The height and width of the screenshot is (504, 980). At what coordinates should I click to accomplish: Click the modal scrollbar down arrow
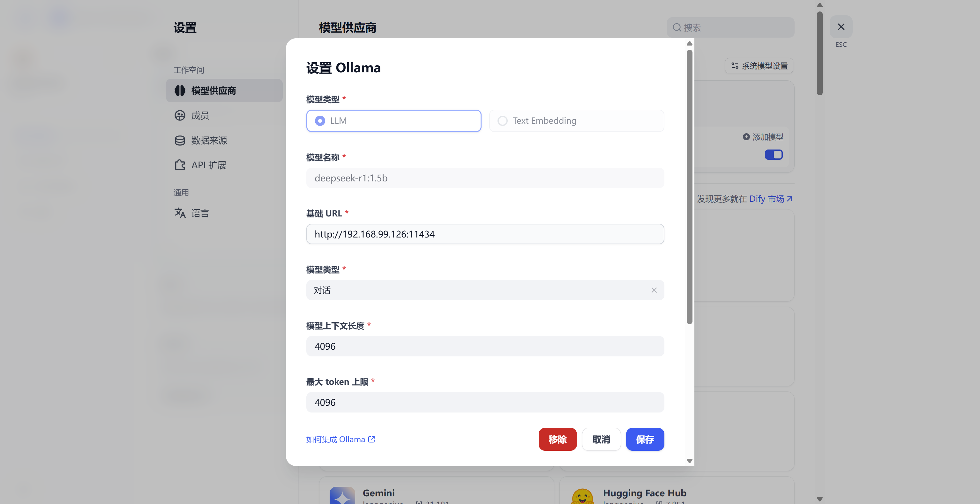click(689, 461)
